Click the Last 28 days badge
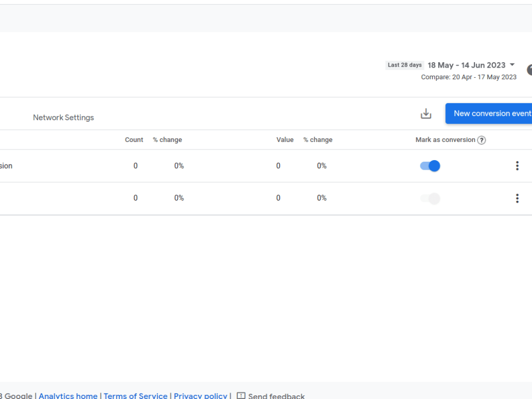This screenshot has width=532, height=399. click(405, 65)
